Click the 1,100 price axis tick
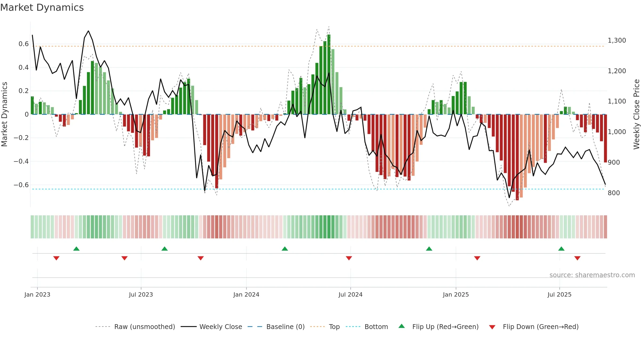 [617, 101]
